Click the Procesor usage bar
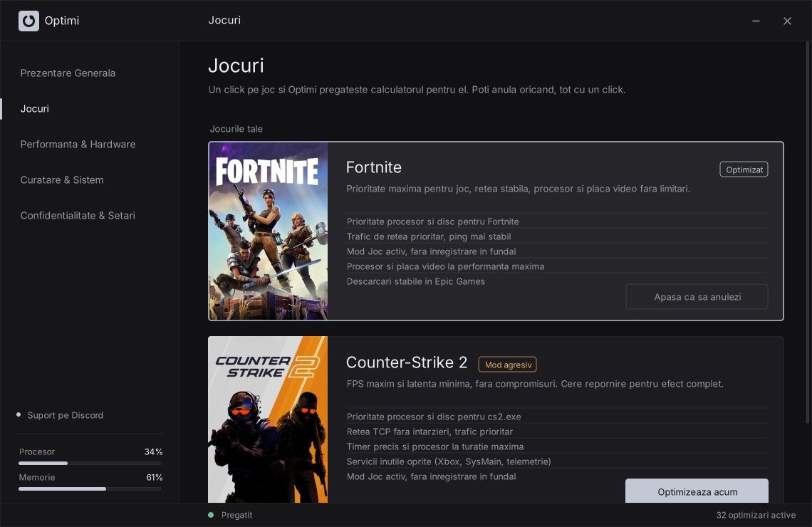Screen dimensions: 812x527 pos(90,463)
